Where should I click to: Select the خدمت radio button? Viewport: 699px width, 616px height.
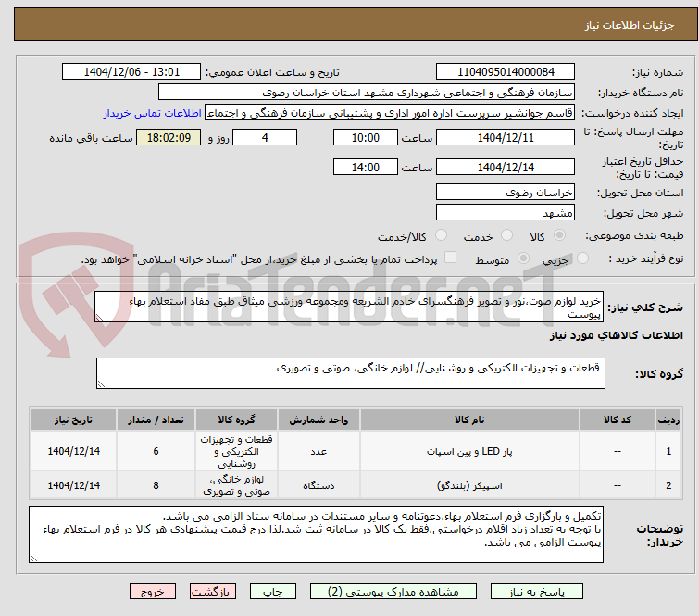pyautogui.click(x=506, y=234)
